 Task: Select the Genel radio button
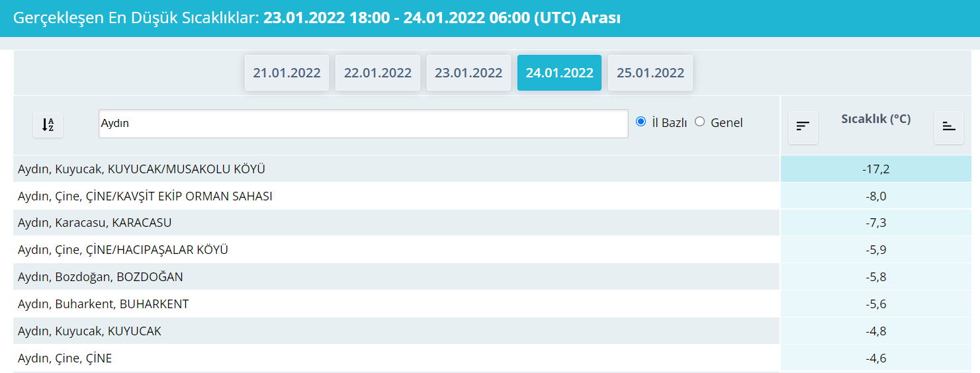coord(699,122)
